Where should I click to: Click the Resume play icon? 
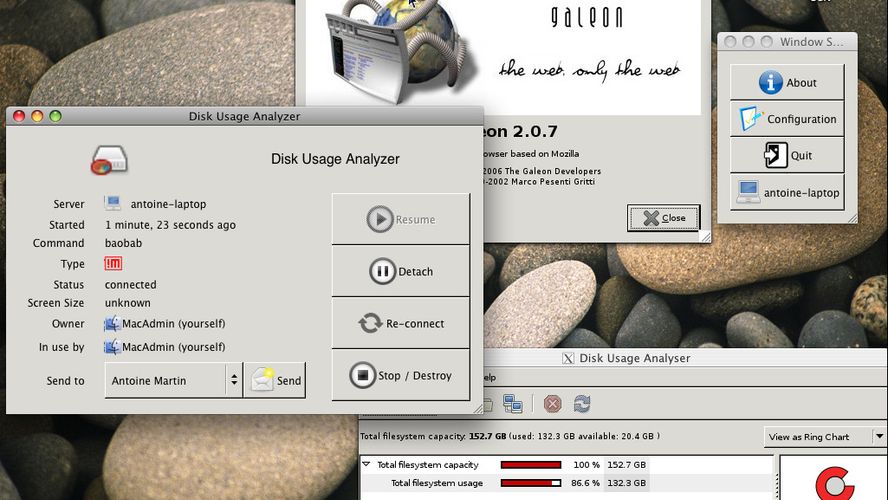tap(379, 219)
